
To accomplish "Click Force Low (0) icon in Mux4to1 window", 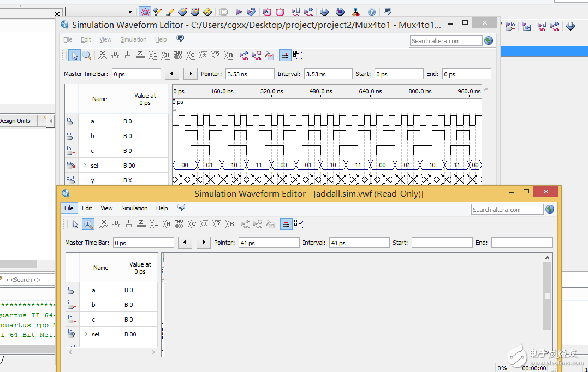I will [115, 55].
